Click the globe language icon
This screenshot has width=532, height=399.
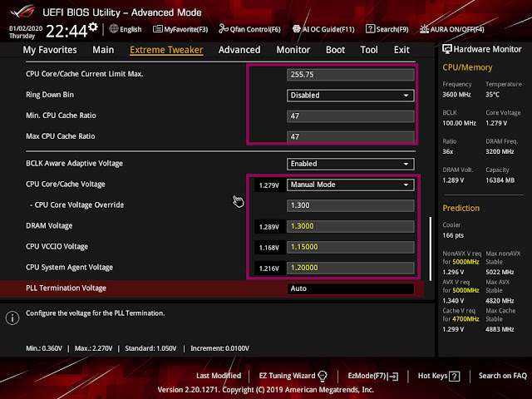coord(114,29)
